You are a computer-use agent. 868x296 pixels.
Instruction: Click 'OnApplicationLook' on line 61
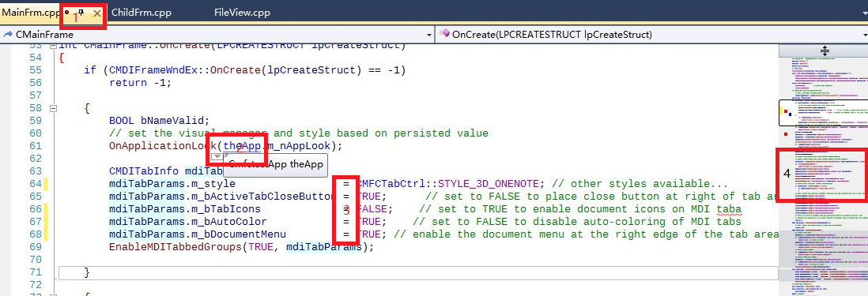point(163,146)
